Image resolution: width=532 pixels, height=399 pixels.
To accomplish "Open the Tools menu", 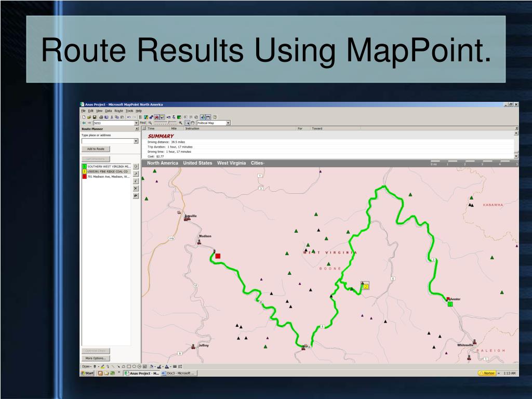I will tap(129, 111).
